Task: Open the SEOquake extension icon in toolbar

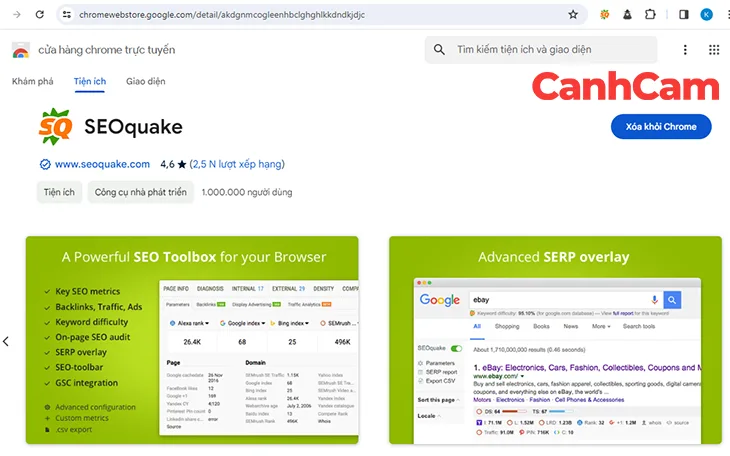Action: [604, 14]
